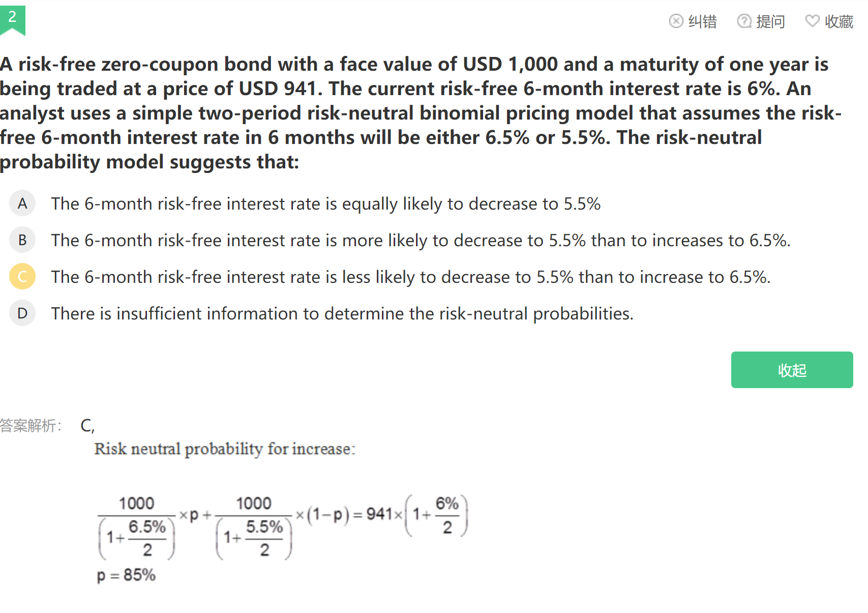Choose 'less likely to decrease to 5.5%' answer
The width and height of the screenshot is (868, 613).
pyautogui.click(x=410, y=277)
